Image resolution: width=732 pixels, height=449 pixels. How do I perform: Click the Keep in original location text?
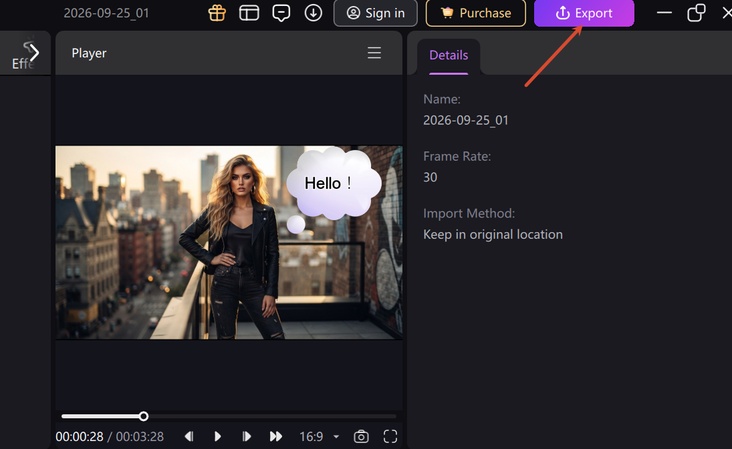pos(493,234)
